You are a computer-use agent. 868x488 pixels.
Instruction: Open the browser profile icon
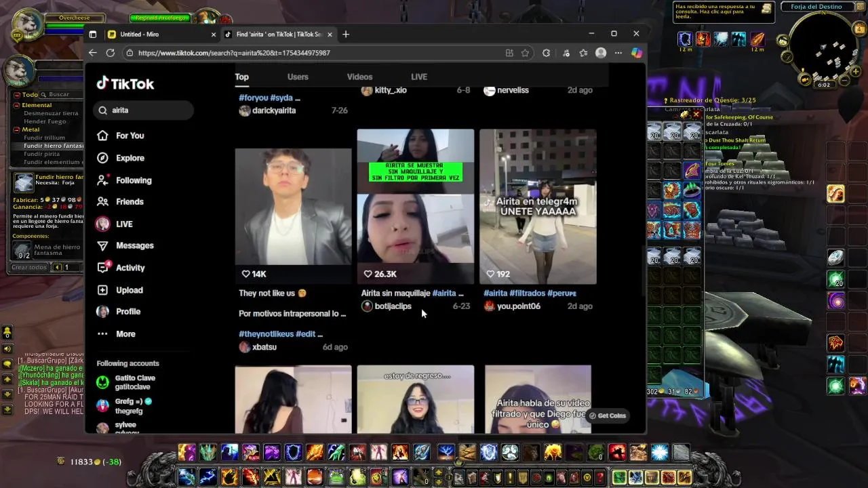click(x=600, y=53)
